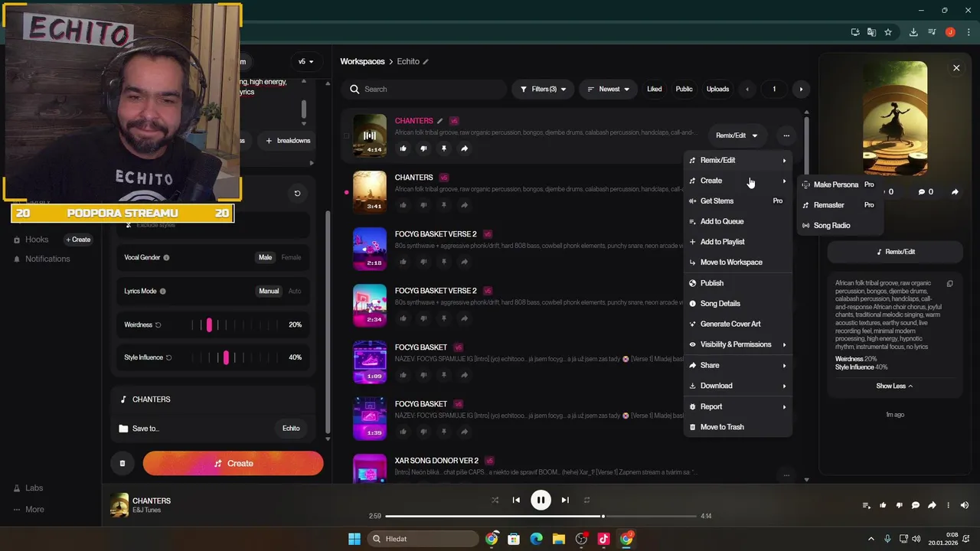Skip to previous track
Screen dimensions: 980x551
point(516,500)
